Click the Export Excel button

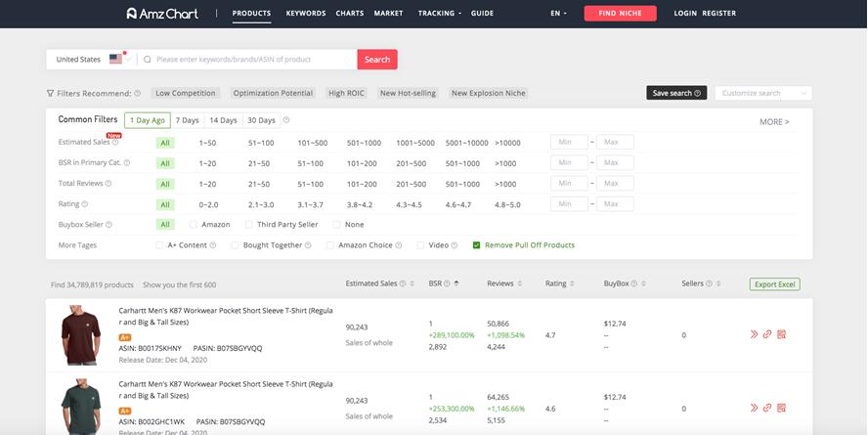point(774,284)
